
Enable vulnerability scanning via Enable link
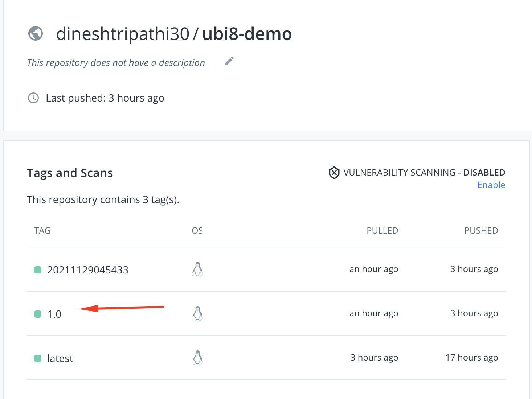tap(491, 185)
